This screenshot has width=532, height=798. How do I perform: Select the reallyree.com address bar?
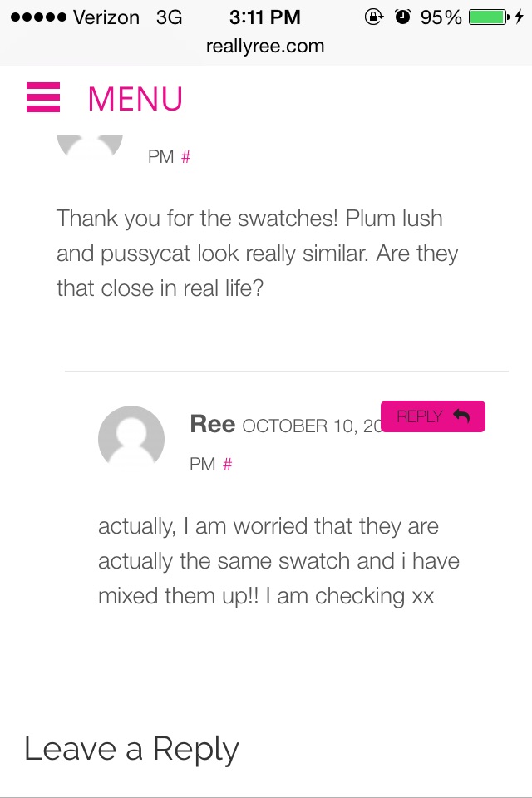(265, 47)
